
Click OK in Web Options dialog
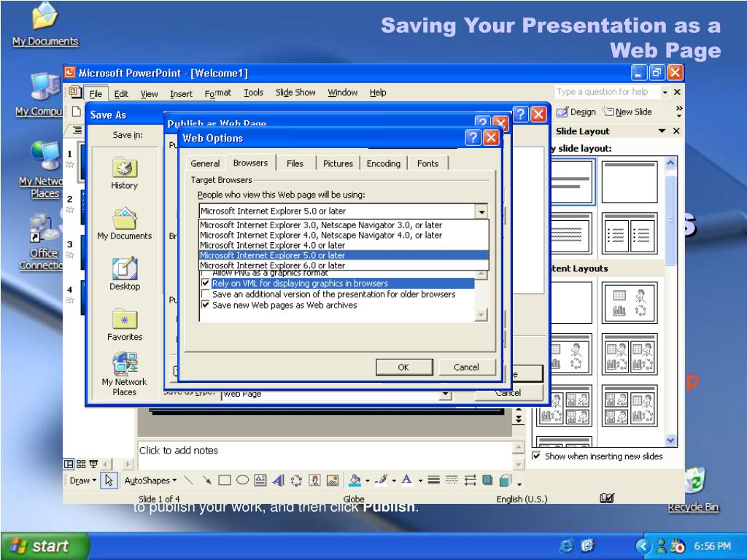pyautogui.click(x=404, y=367)
